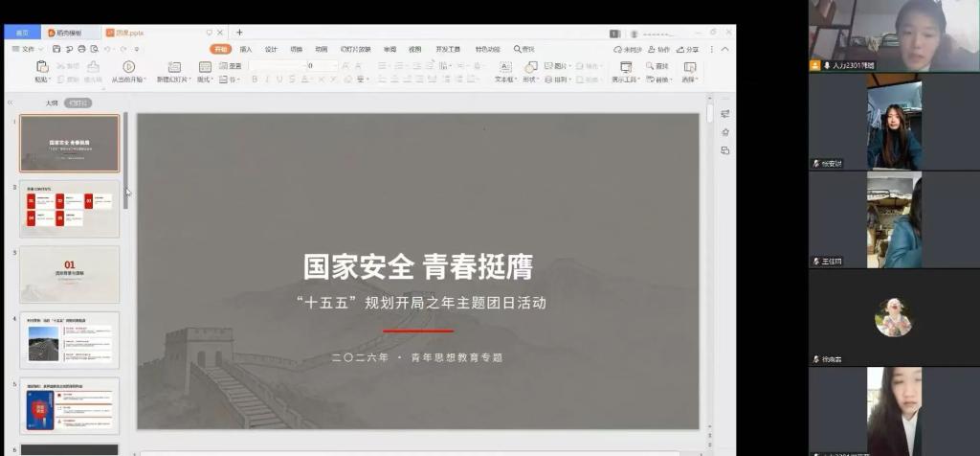
Task: Switch panel to Outline (大纲) view
Action: pyautogui.click(x=52, y=103)
